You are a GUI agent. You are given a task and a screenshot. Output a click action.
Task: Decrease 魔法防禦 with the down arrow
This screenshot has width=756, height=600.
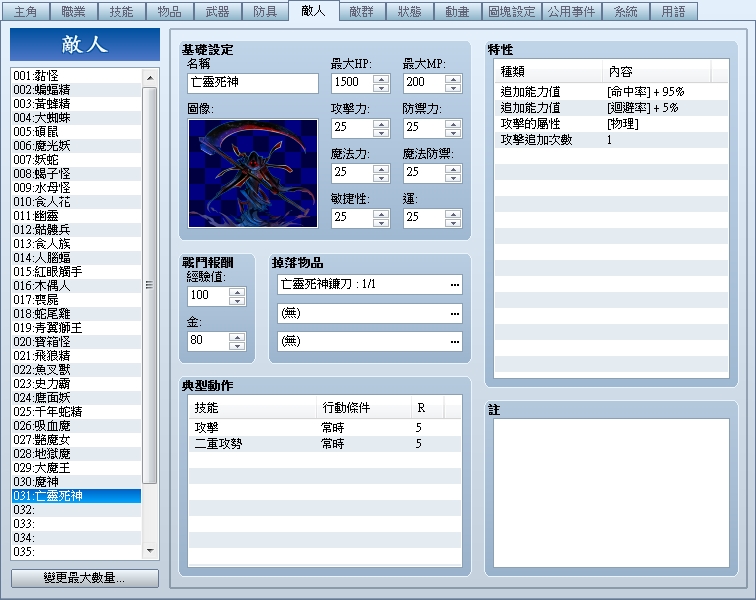tap(453, 178)
